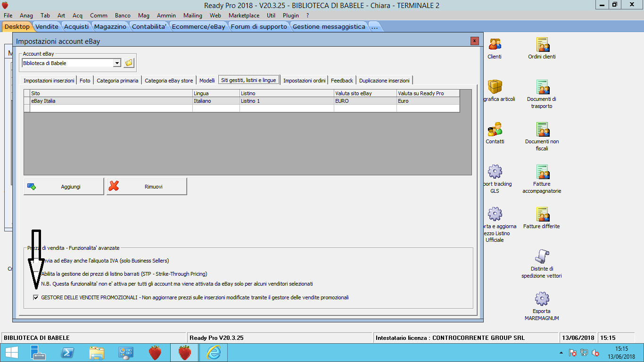Screen dimensions: 644x362
Task: Open the File menu
Action: 8,16
